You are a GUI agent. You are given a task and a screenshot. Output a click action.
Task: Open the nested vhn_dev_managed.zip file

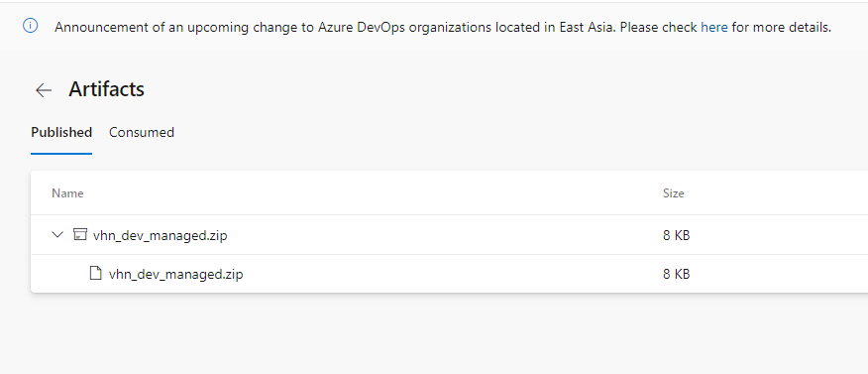pos(176,274)
